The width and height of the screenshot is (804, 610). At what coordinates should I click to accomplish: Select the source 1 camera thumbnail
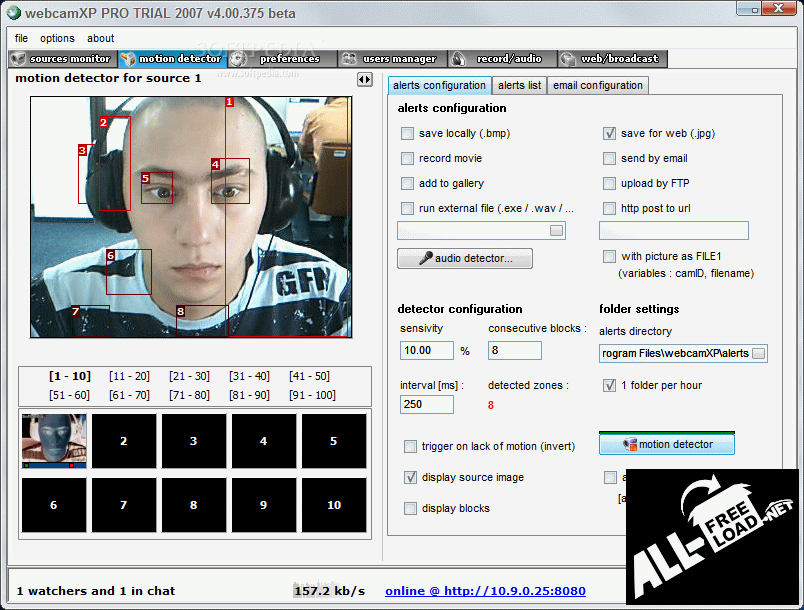tap(54, 441)
